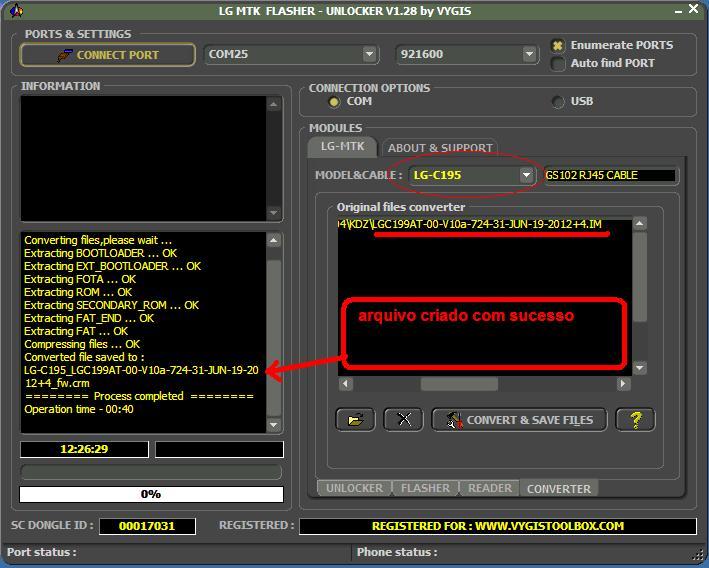Click the X clear file list button
The height and width of the screenshot is (568, 709).
click(x=403, y=420)
